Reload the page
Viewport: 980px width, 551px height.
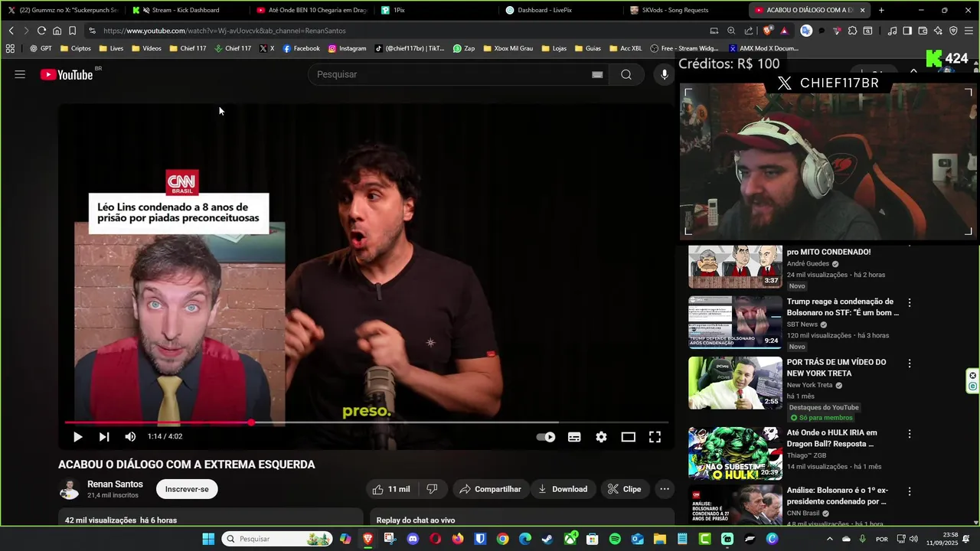click(x=41, y=31)
